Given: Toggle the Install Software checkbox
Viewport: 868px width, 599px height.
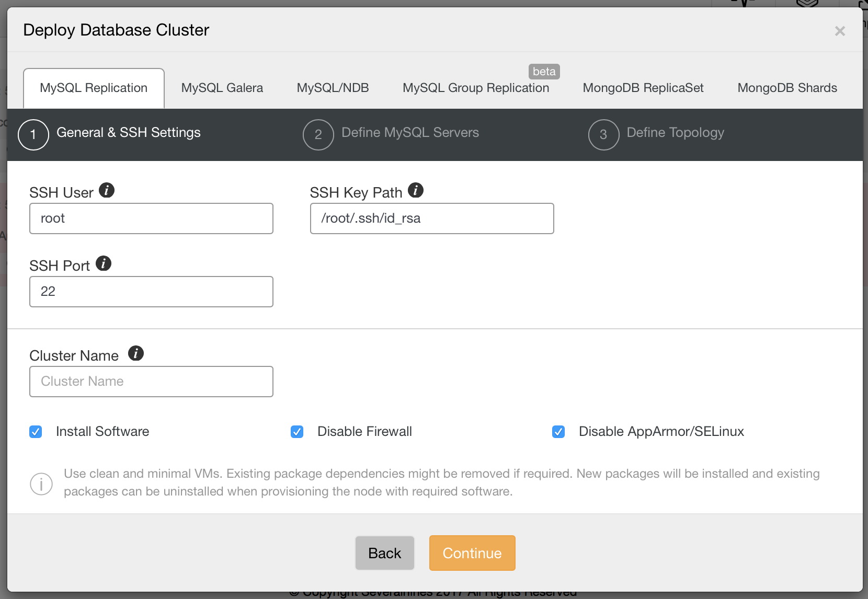Looking at the screenshot, I should click(x=36, y=432).
